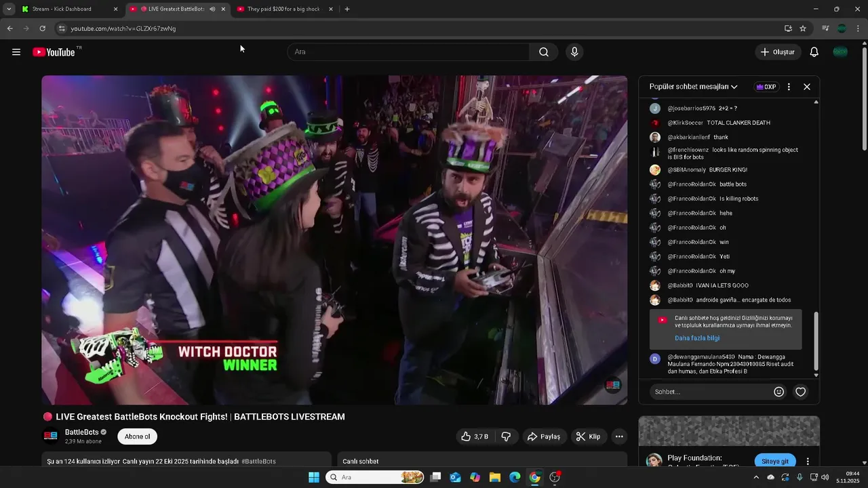
Task: Start voice search with the microphone
Action: point(574,52)
